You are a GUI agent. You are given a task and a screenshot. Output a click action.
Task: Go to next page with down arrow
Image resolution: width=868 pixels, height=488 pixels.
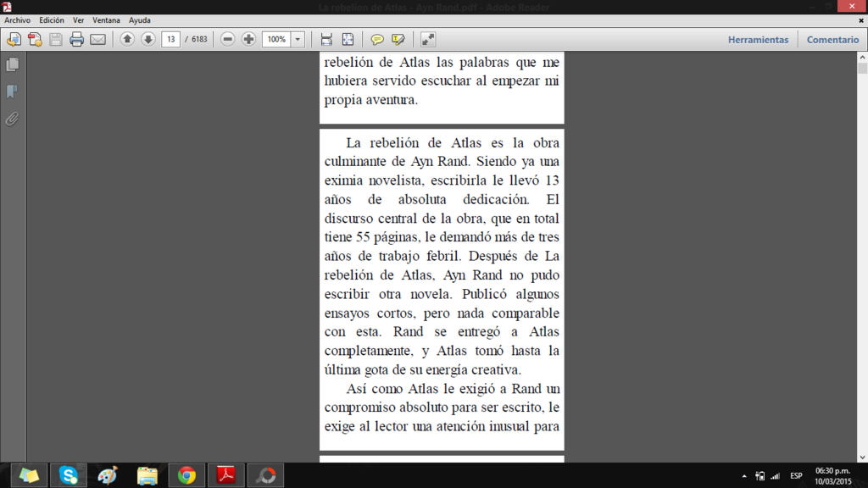pos(147,39)
